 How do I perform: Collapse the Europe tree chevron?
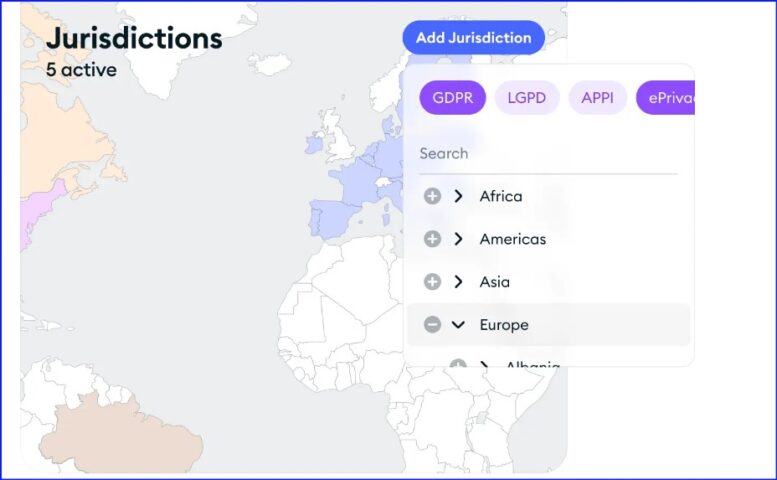click(x=458, y=325)
